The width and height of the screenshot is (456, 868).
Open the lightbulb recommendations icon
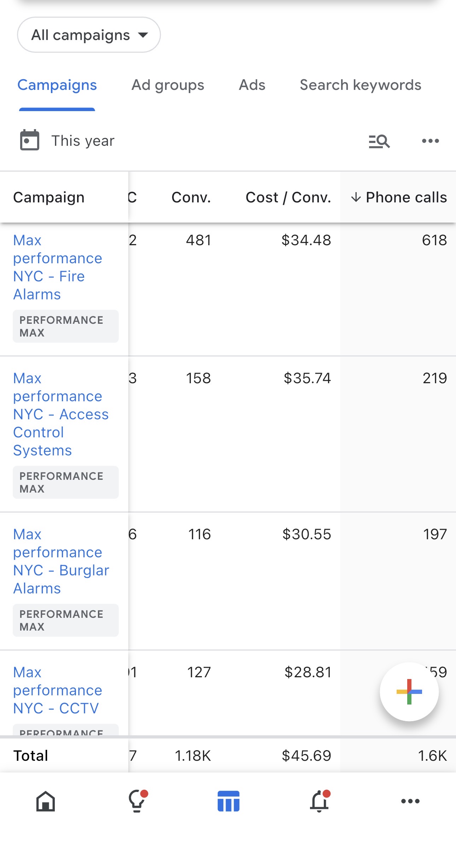(137, 801)
